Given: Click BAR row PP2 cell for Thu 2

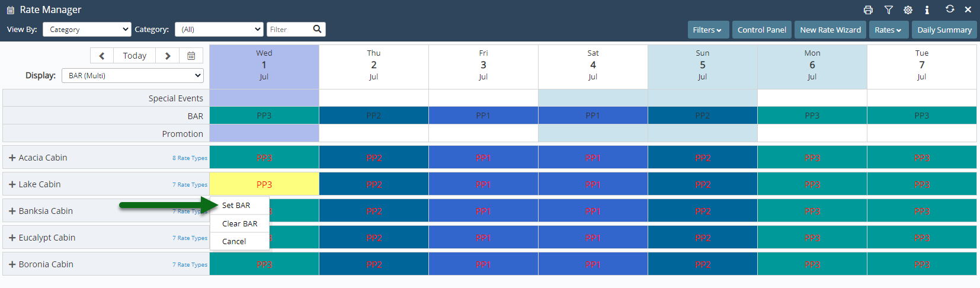Looking at the screenshot, I should click(374, 116).
